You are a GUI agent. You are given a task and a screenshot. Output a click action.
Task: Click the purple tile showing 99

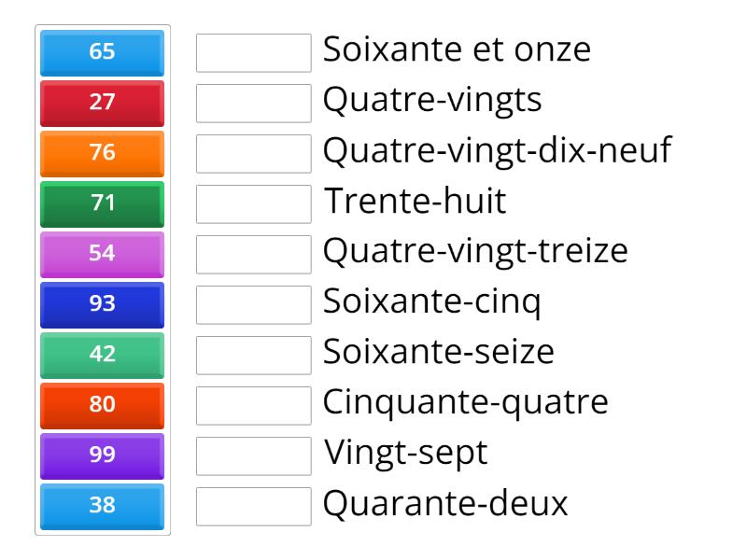101,456
